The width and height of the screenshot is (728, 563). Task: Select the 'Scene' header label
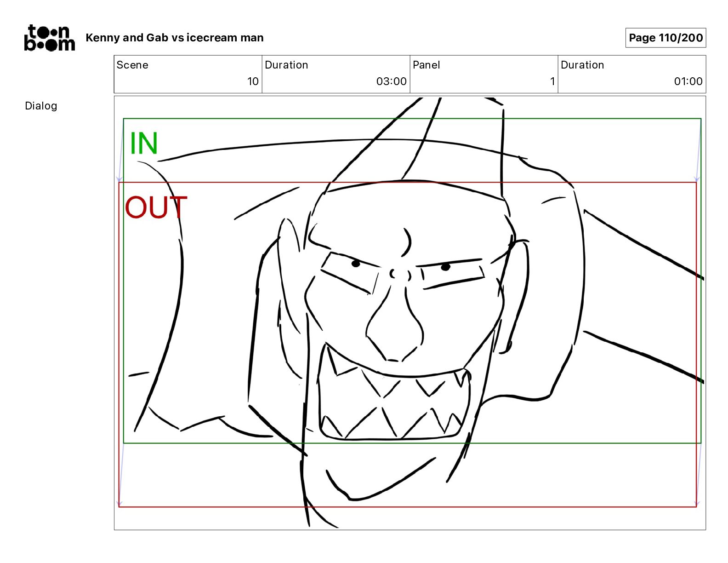132,65
